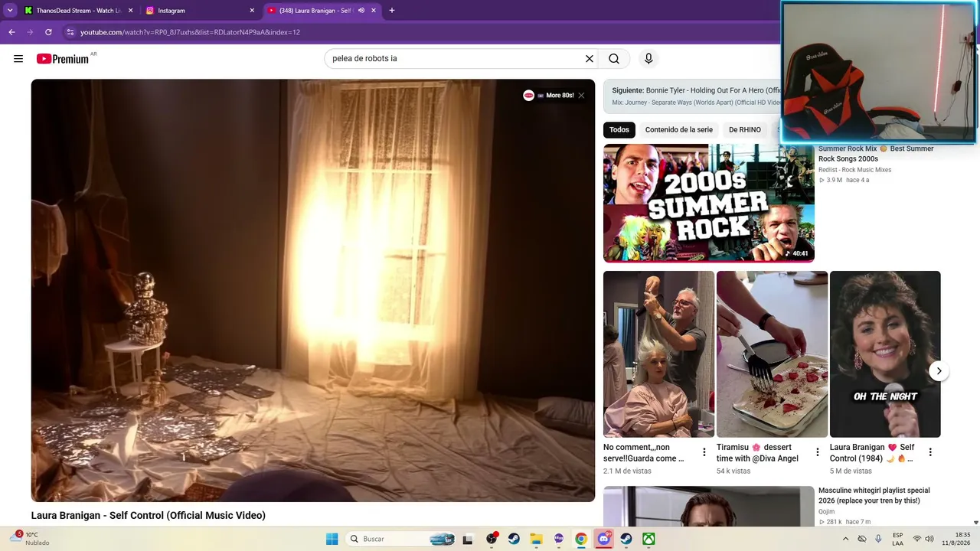Open No comment hair short thumbnail
Viewport: 980px width, 551px height.
[658, 354]
